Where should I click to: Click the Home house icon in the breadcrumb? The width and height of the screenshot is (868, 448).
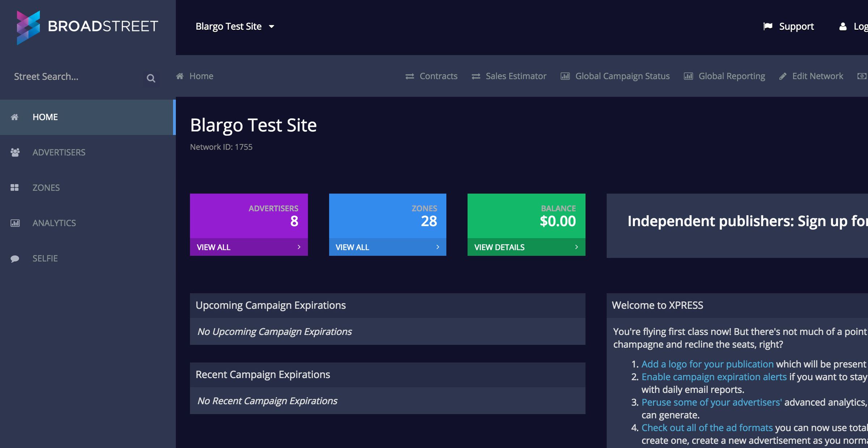click(x=180, y=76)
